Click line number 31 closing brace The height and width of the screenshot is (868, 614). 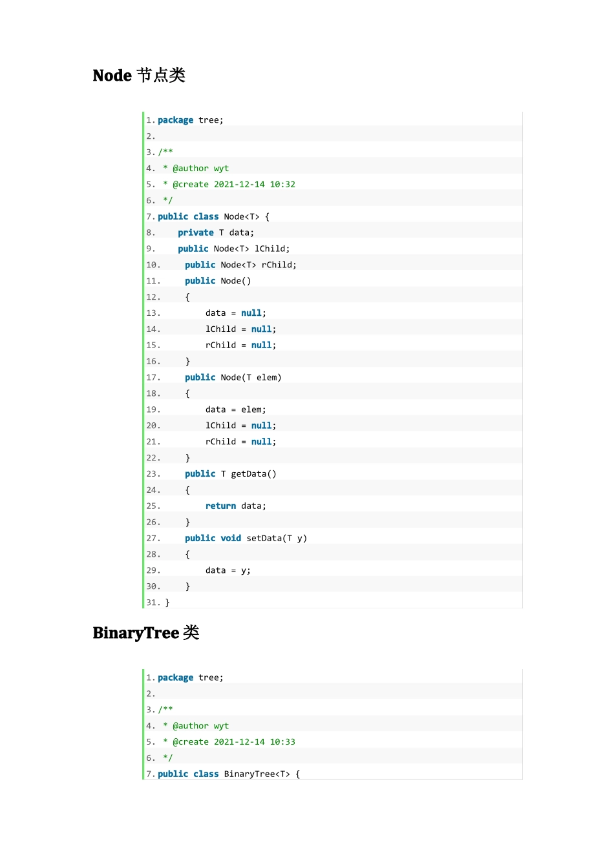point(158,603)
